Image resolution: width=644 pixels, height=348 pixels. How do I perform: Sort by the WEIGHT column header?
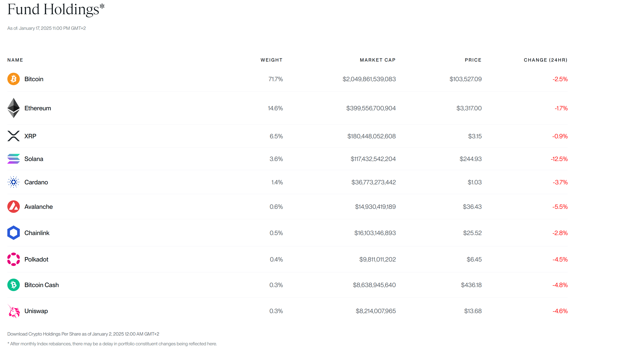272,60
